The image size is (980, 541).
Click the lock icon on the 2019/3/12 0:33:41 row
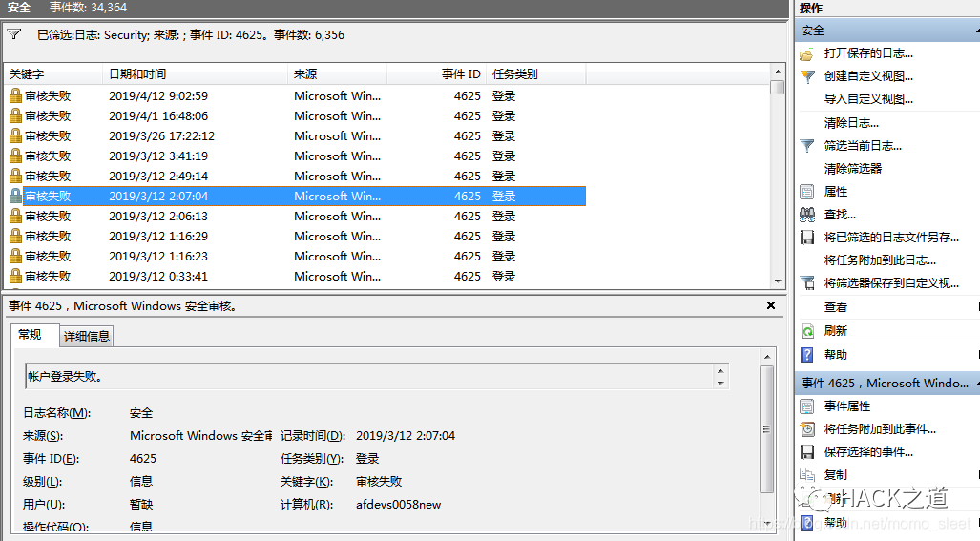pos(15,276)
